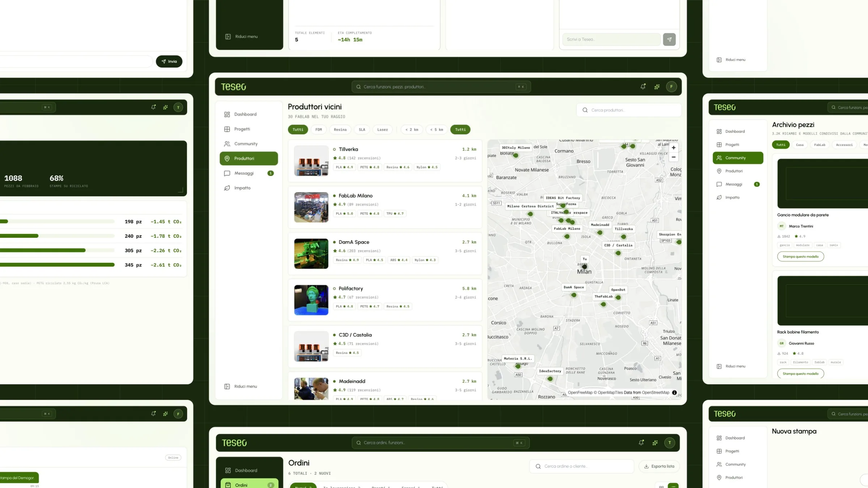Focus the Cerca produttori search field
This screenshot has width=868, height=488.
(629, 110)
